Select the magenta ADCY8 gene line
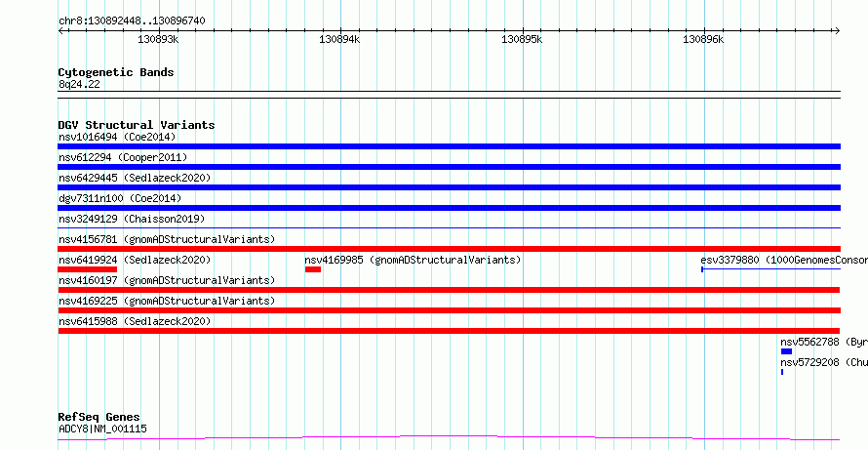 click(x=449, y=438)
